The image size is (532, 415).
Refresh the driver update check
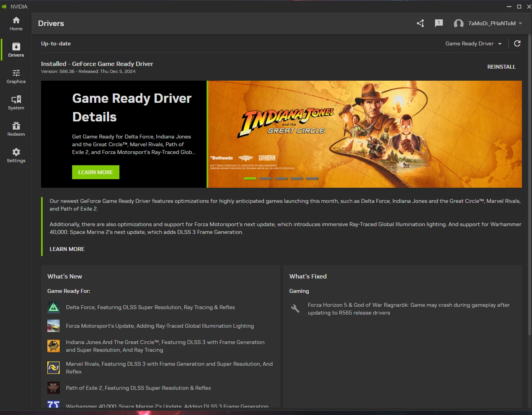(517, 43)
